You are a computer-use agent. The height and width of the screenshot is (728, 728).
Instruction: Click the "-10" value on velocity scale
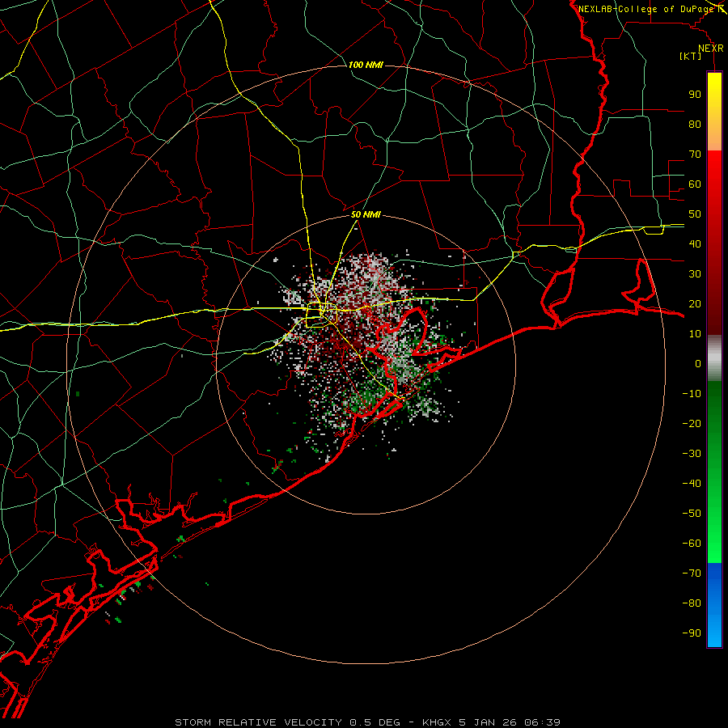tap(692, 394)
